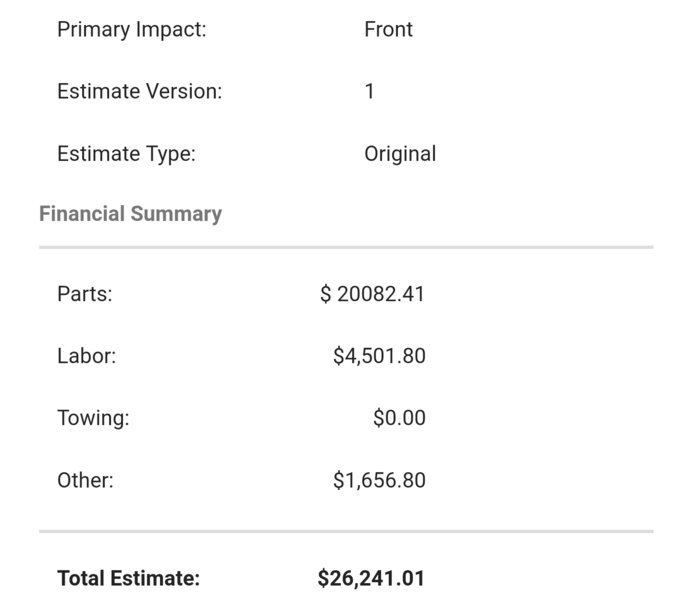Viewport: 692px width, 599px height.
Task: Select the Estimate Type label
Action: tap(126, 154)
